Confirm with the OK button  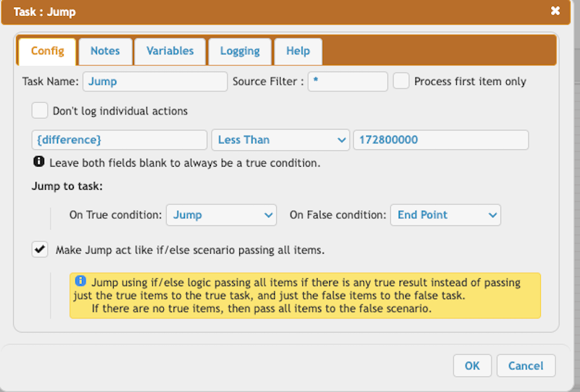click(472, 366)
